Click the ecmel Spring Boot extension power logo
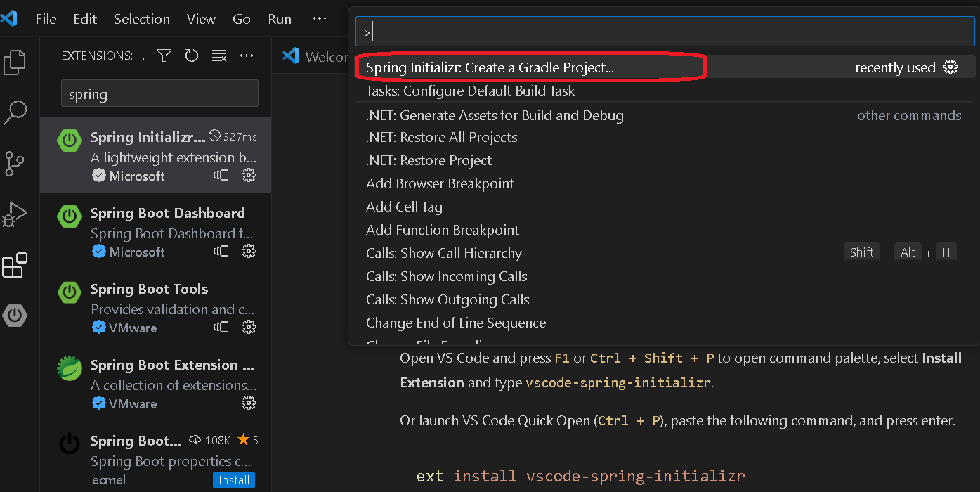980x492 pixels. pyautogui.click(x=70, y=444)
